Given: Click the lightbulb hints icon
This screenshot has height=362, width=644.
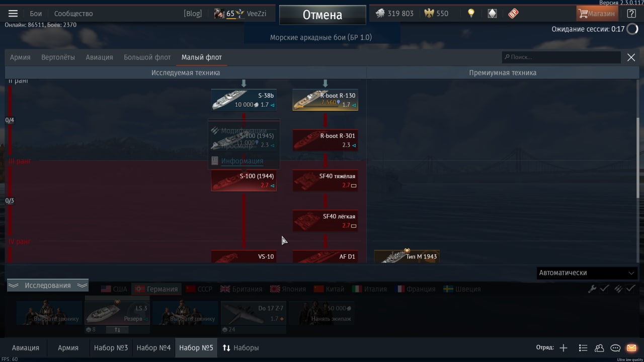Looking at the screenshot, I should point(471,14).
